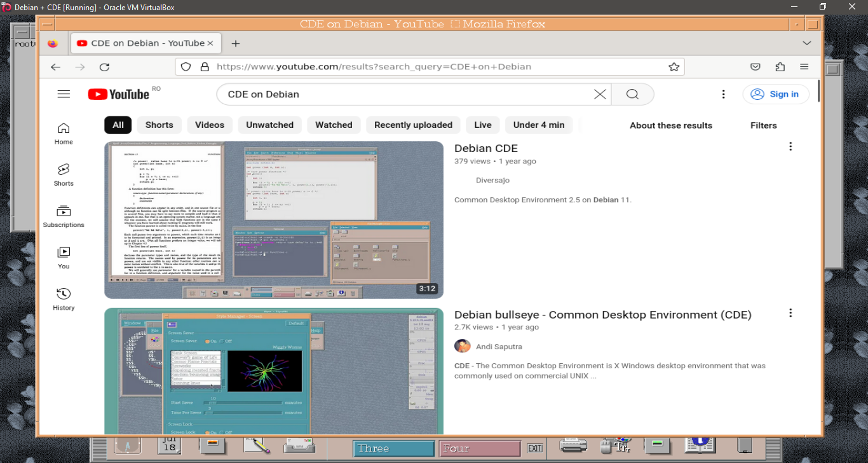Go to Subscriptions in the sidebar

(64, 216)
